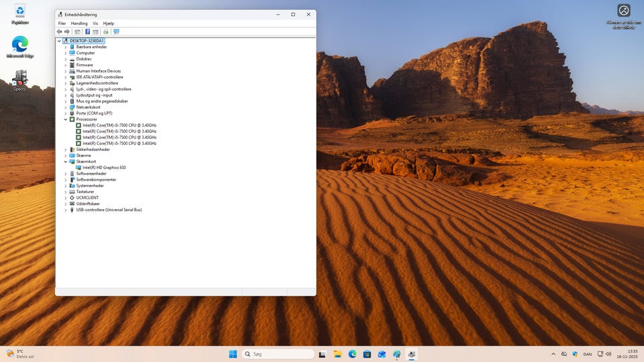Open the Windows Start menu
The image size is (644, 362).
[233, 354]
